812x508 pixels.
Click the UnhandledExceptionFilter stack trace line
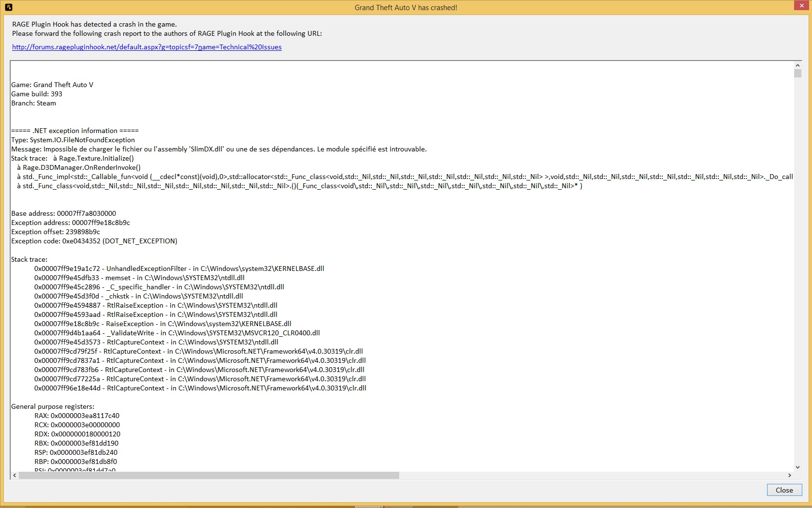[179, 269]
